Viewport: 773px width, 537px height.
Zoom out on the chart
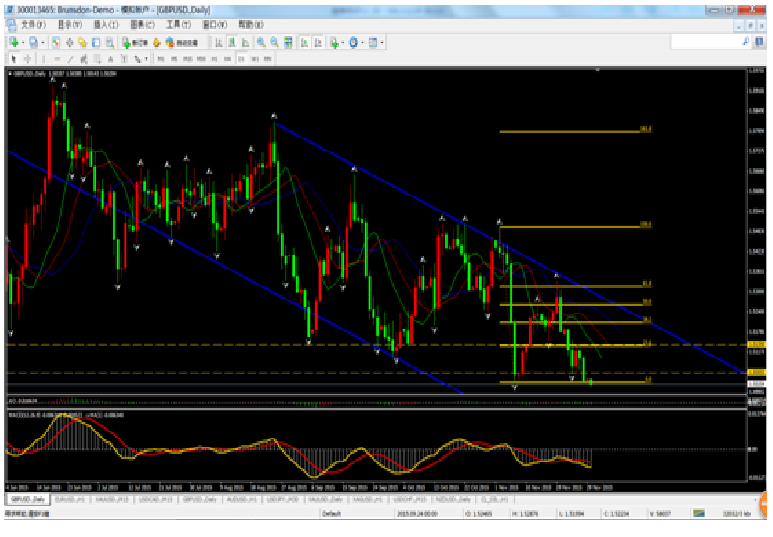click(274, 43)
